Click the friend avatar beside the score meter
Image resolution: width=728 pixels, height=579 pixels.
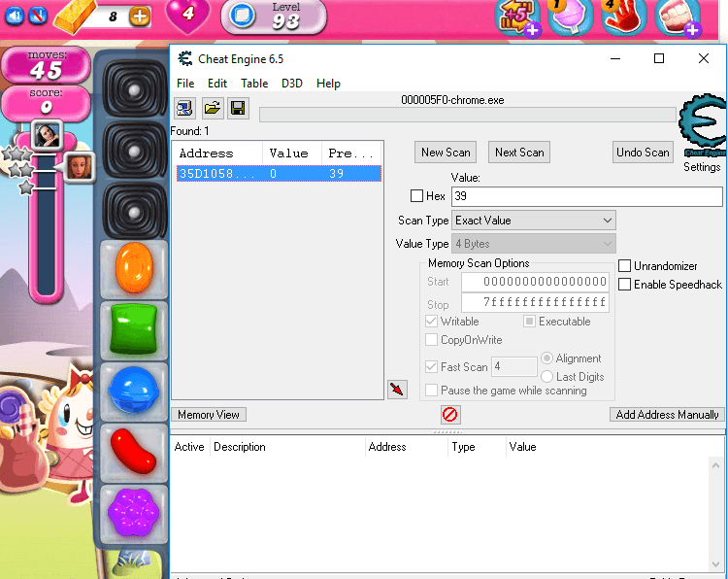point(80,167)
